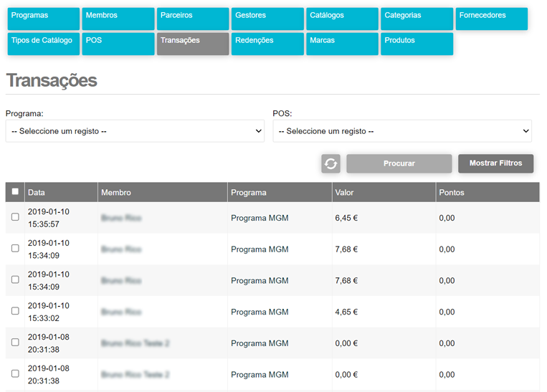Check the row dated 2019-01-10 15:35:57
This screenshot has width=547, height=392.
[15, 217]
